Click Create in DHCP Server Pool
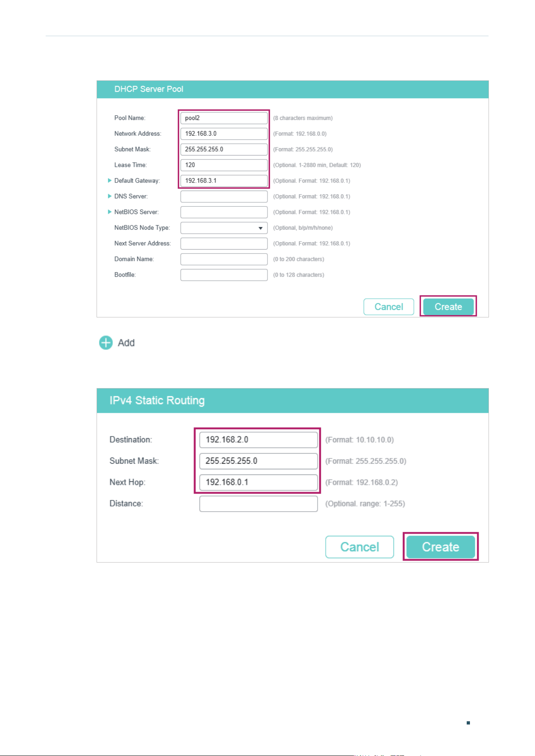Viewport: 535px width, 756px height. pos(448,307)
